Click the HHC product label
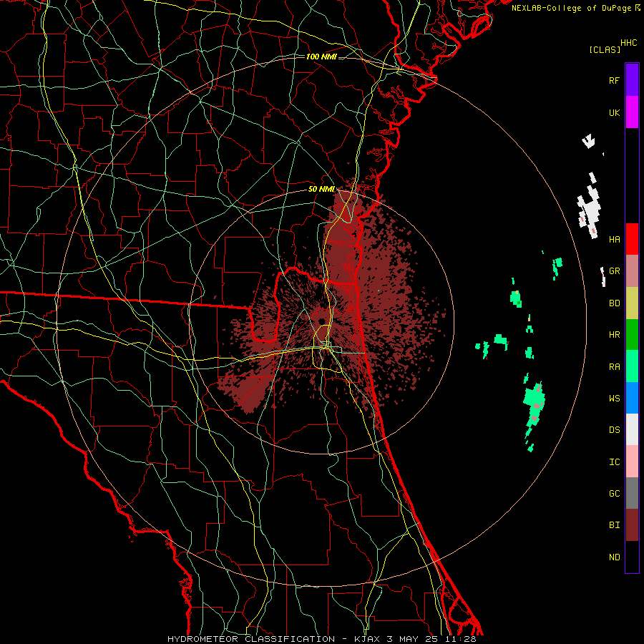 (629, 43)
